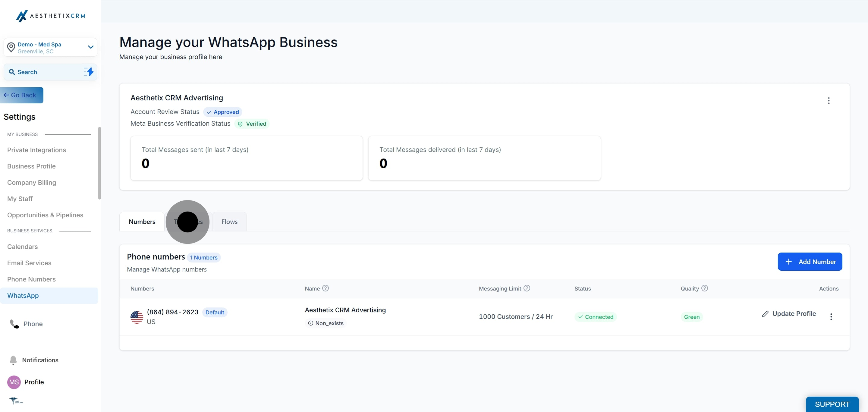Image resolution: width=868 pixels, height=412 pixels.
Task: Click the Green quality badge
Action: (x=692, y=317)
